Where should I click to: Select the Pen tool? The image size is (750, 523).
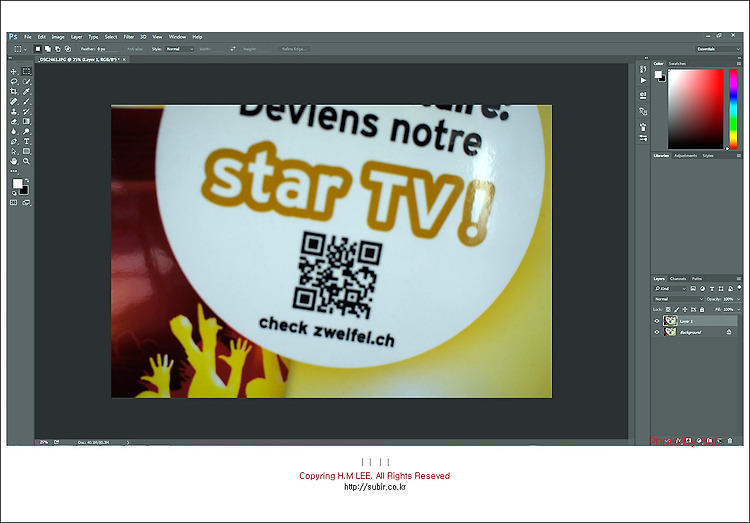[14, 142]
